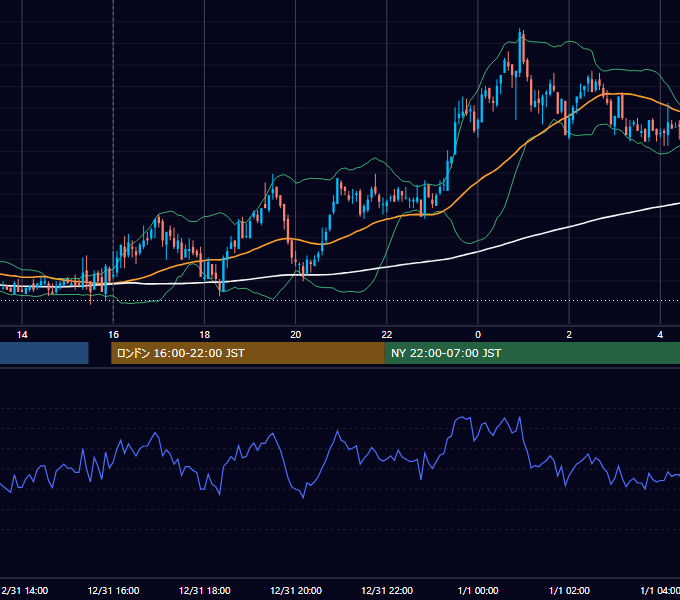Image resolution: width=680 pixels, height=600 pixels.
Task: Click the 20 time axis label
Action: 295,335
